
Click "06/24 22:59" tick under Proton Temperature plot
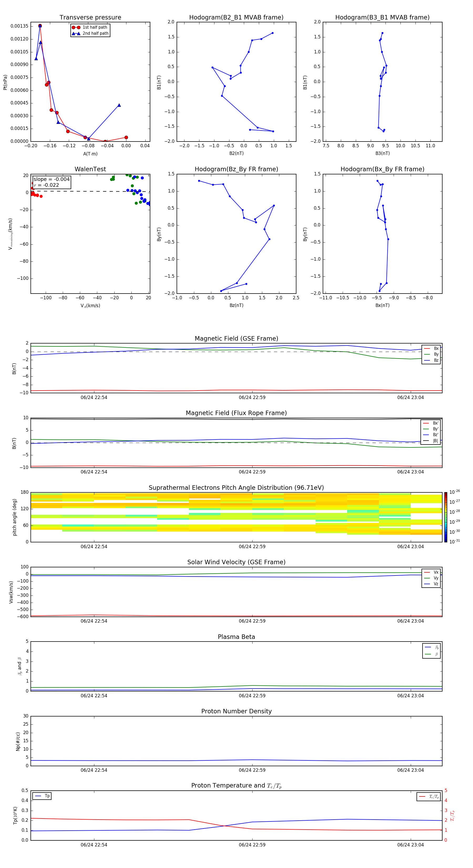(252, 845)
